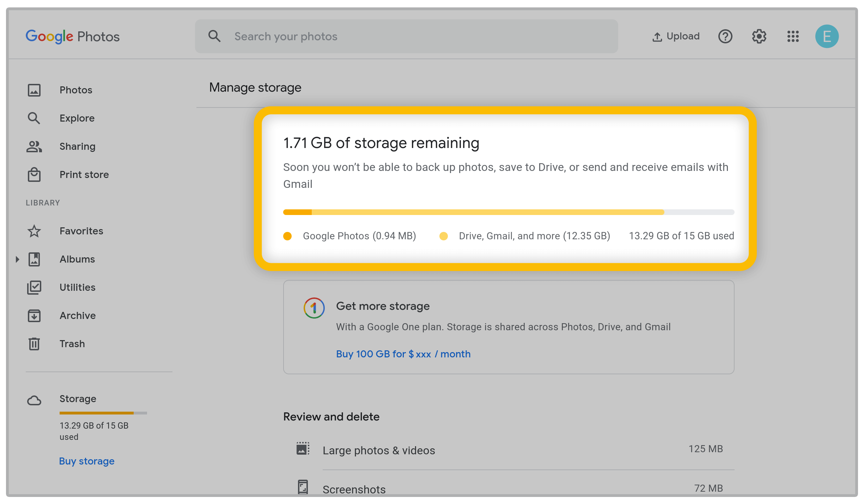This screenshot has width=864, height=504.
Task: Click the 72 MB size value
Action: tap(708, 488)
